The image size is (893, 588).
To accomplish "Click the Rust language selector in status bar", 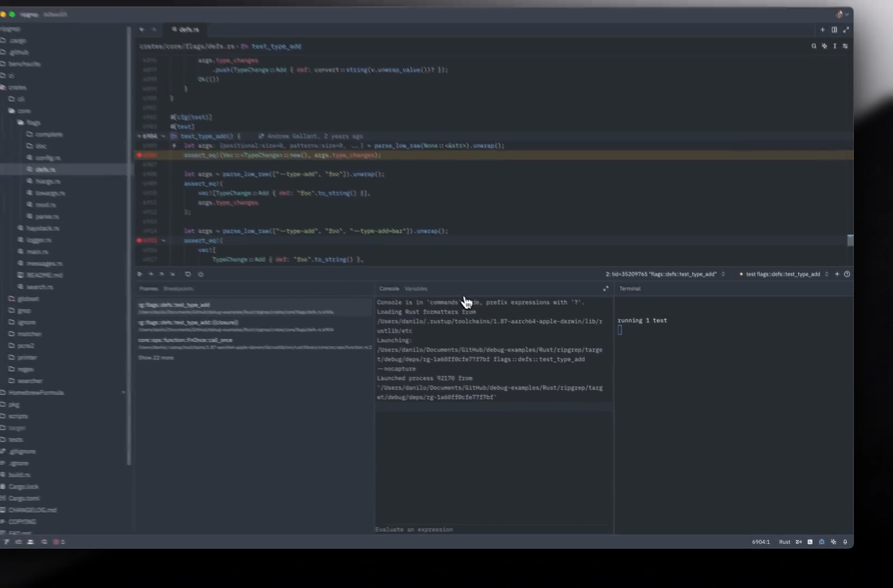I will click(785, 542).
